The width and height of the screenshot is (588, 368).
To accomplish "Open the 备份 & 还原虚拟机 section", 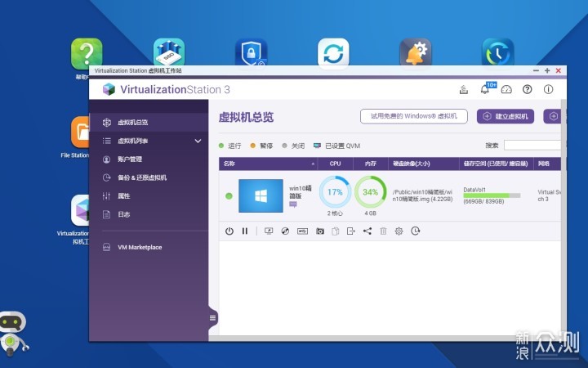I will click(142, 177).
